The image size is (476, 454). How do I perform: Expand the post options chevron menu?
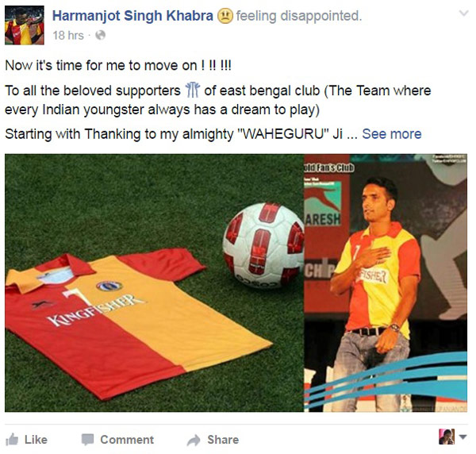(x=463, y=13)
